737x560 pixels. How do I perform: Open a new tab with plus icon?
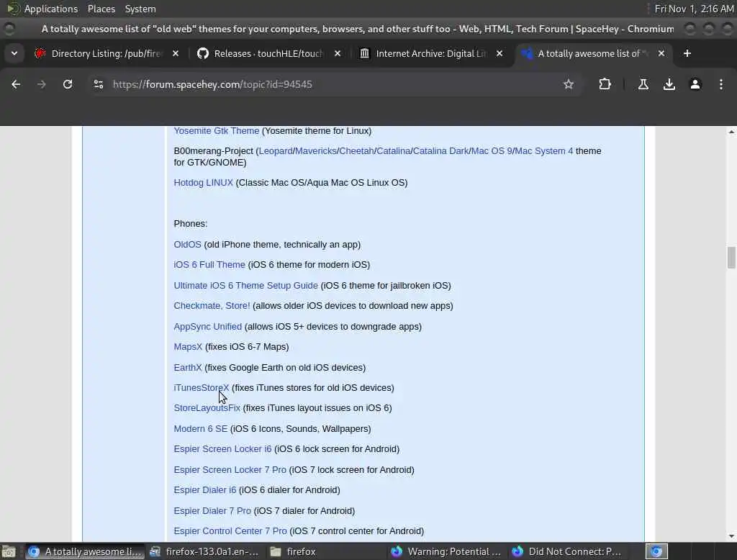687,53
